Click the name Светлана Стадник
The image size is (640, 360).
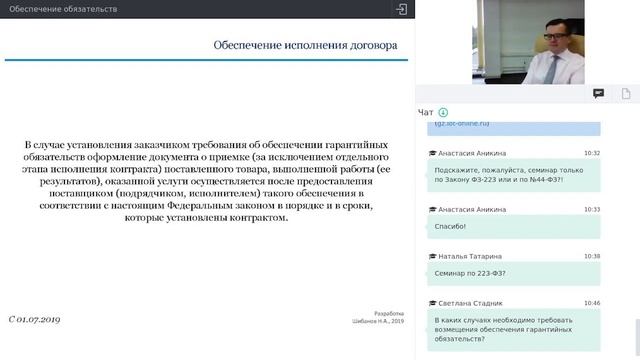[x=470, y=303]
